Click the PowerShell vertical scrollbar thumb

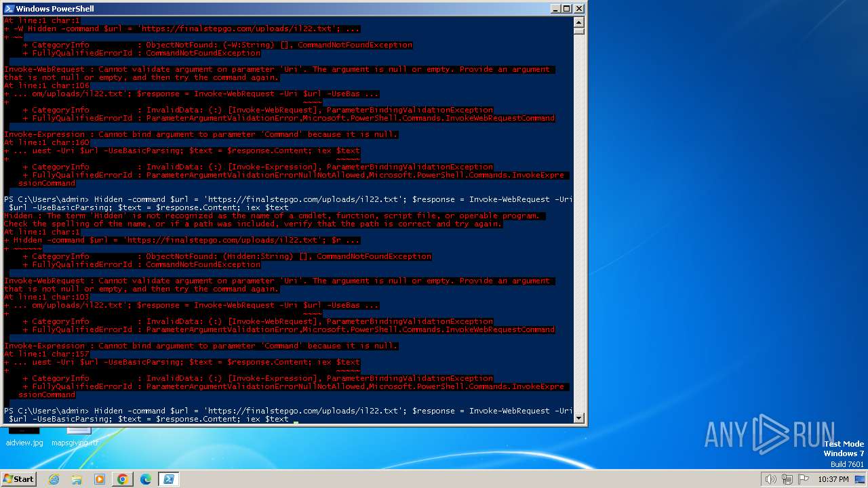(578, 30)
